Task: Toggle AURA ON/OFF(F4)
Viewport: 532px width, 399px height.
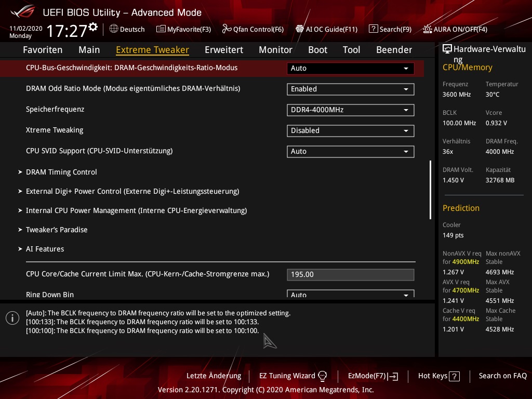Action: click(x=460, y=29)
